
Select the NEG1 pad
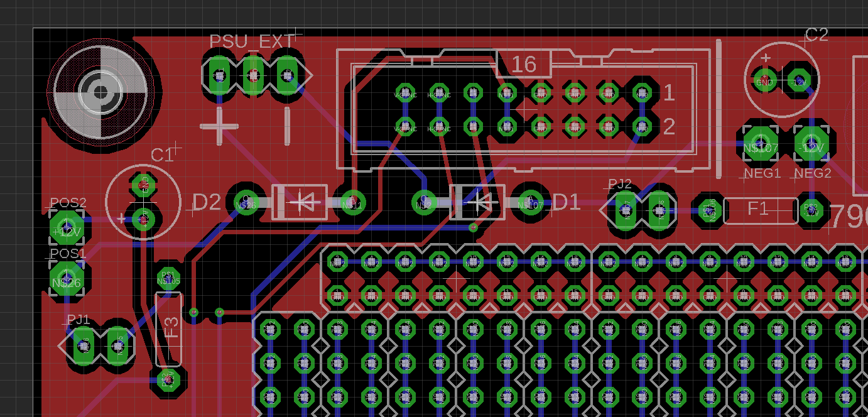[761, 143]
